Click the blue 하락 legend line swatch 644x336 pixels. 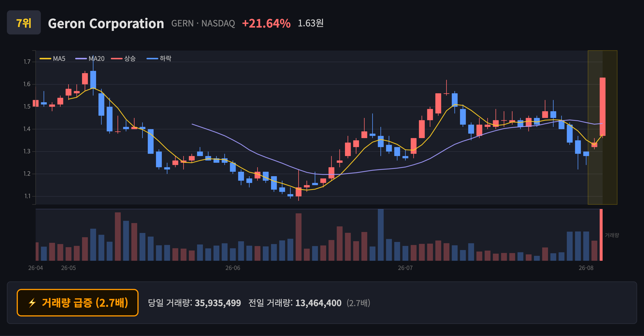(152, 59)
